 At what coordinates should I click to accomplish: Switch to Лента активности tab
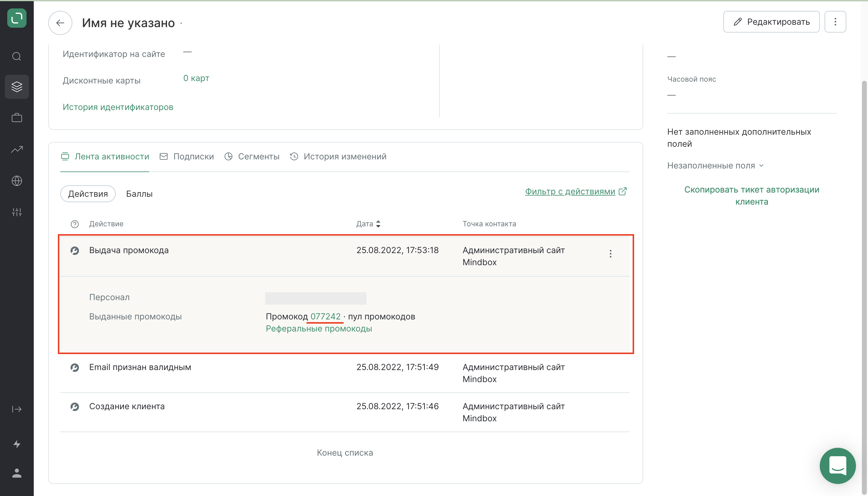105,157
